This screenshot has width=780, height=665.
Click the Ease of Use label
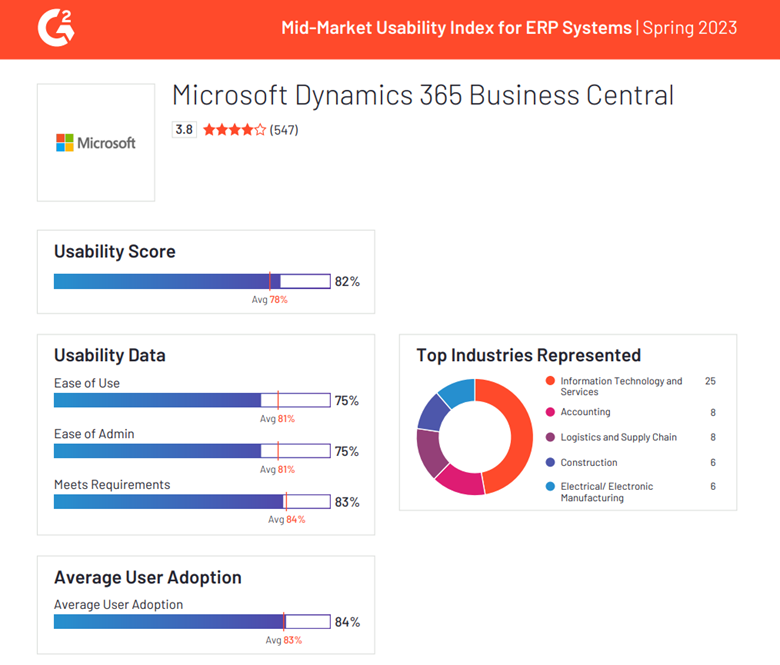pos(87,383)
